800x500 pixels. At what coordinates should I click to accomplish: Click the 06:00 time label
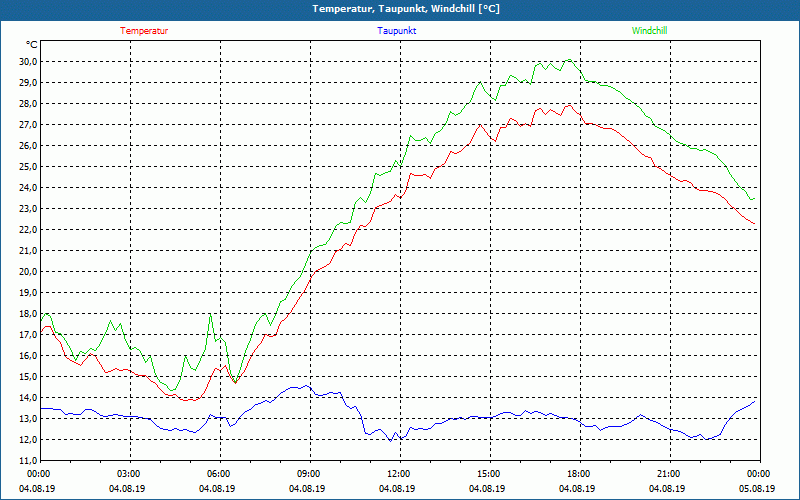219,474
